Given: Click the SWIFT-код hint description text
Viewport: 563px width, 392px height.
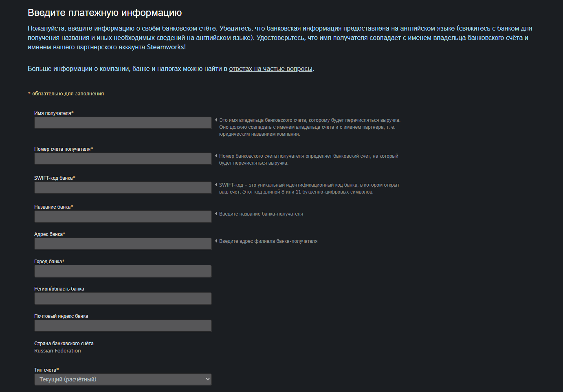Looking at the screenshot, I should point(309,188).
